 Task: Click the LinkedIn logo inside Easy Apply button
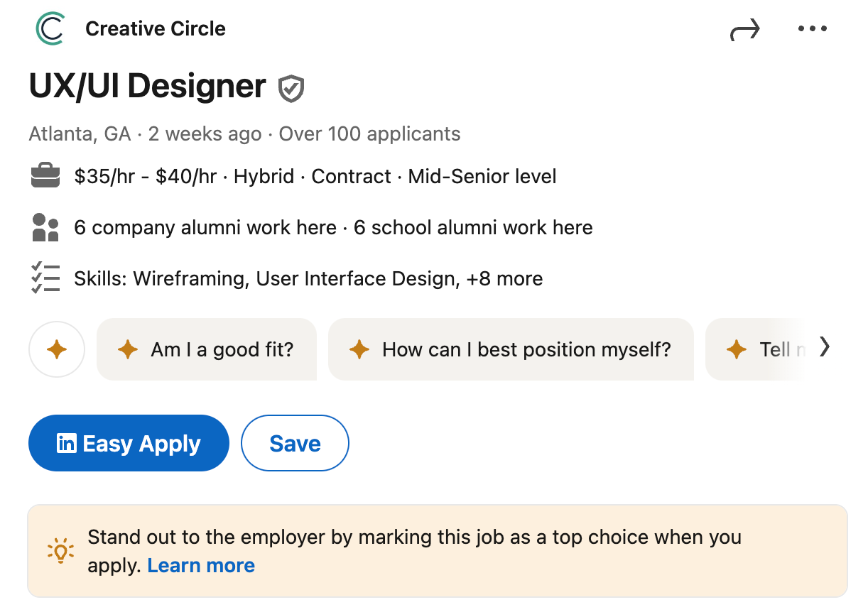pos(65,443)
